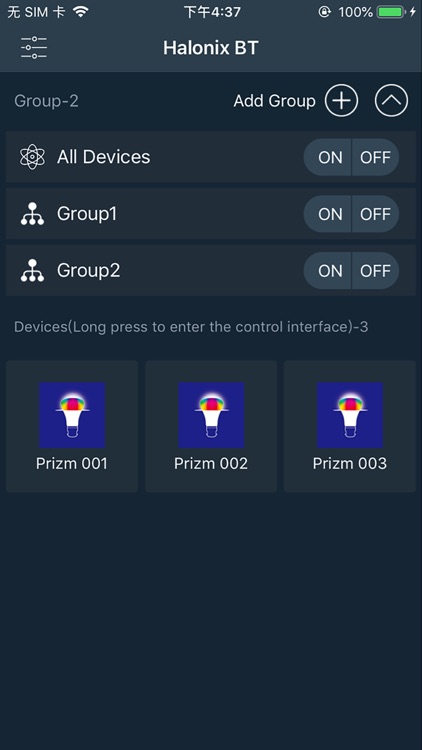
Task: Select the Group1 row label
Action: [x=87, y=214]
